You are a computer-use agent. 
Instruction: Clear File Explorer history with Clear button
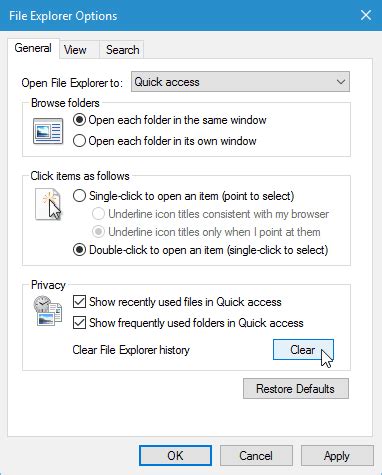point(303,350)
